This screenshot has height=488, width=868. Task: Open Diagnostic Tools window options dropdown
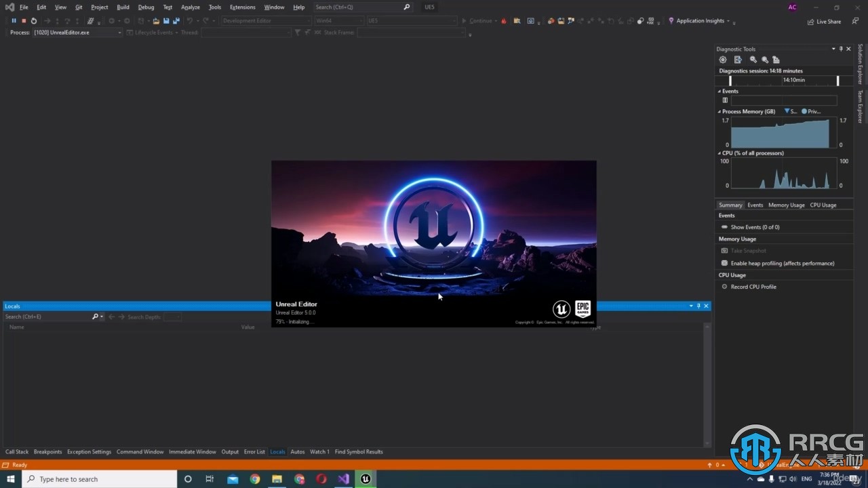click(833, 49)
